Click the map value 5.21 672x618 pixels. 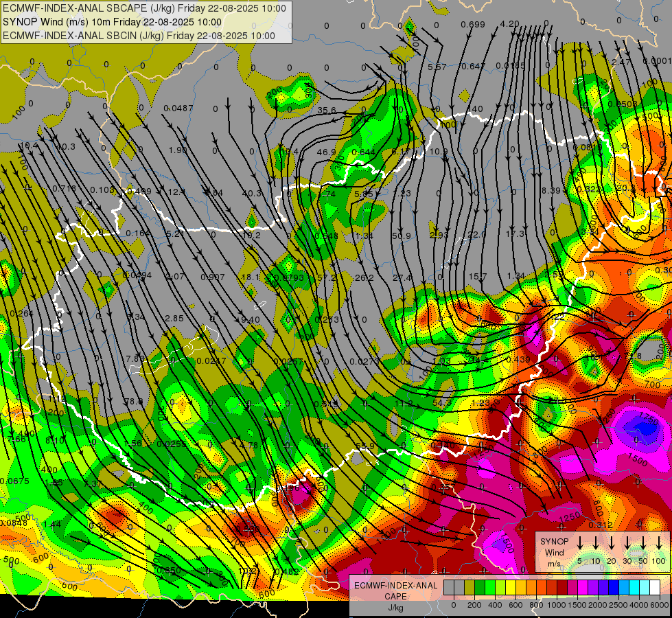175,233
